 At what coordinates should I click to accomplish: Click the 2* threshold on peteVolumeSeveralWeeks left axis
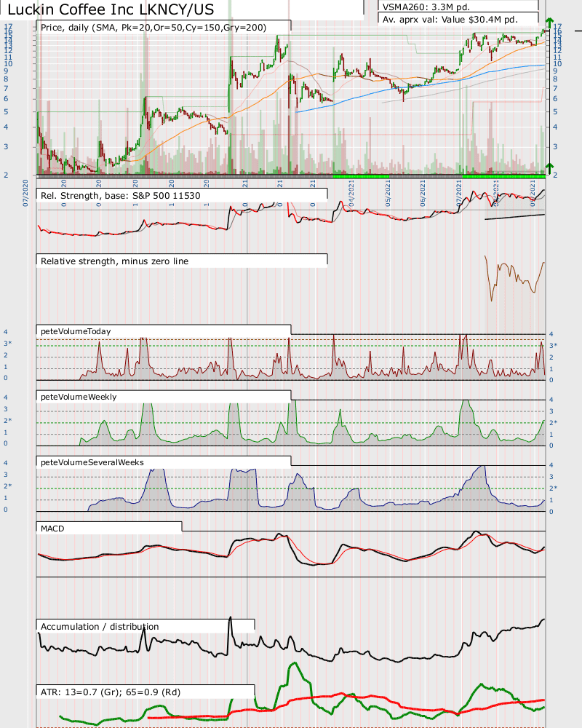click(x=7, y=486)
